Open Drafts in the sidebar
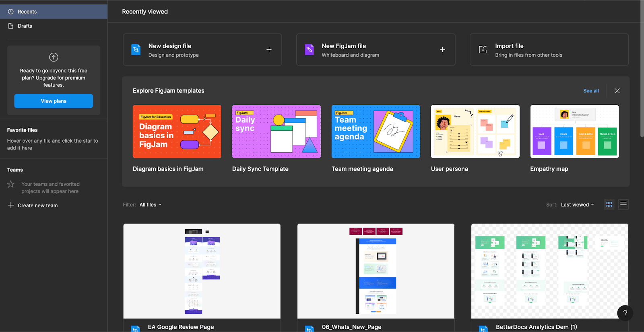The image size is (644, 332). pyautogui.click(x=54, y=26)
